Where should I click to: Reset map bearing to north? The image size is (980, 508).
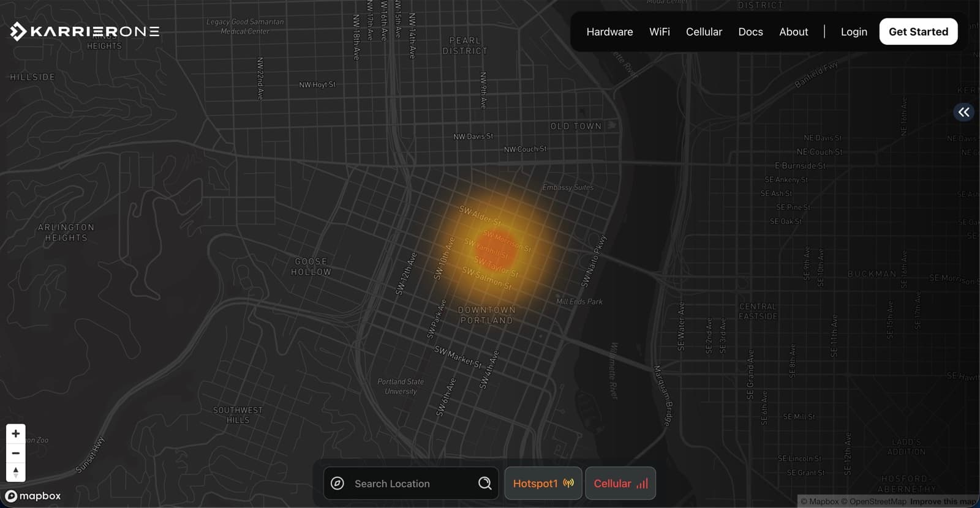click(16, 473)
